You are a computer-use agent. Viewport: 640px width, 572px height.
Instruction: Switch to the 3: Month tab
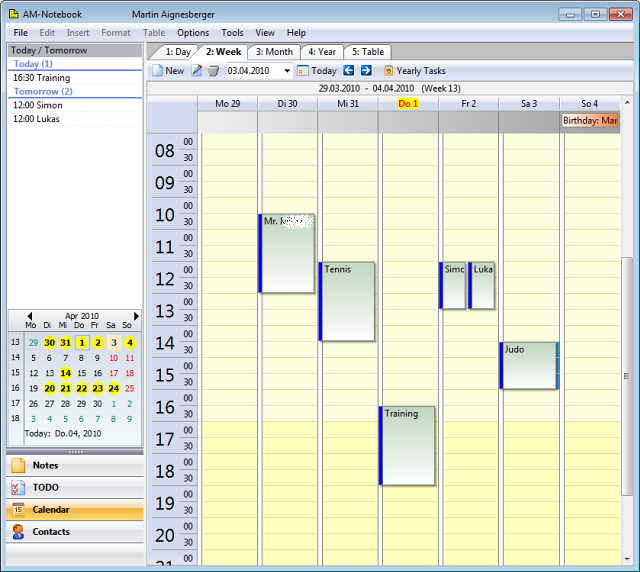coord(274,52)
